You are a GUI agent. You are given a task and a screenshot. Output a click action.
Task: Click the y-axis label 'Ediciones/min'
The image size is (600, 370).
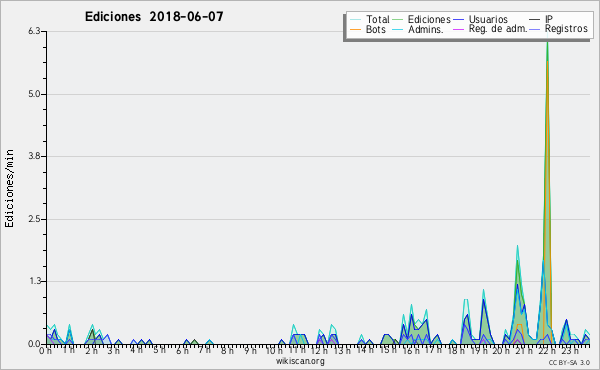[9, 188]
